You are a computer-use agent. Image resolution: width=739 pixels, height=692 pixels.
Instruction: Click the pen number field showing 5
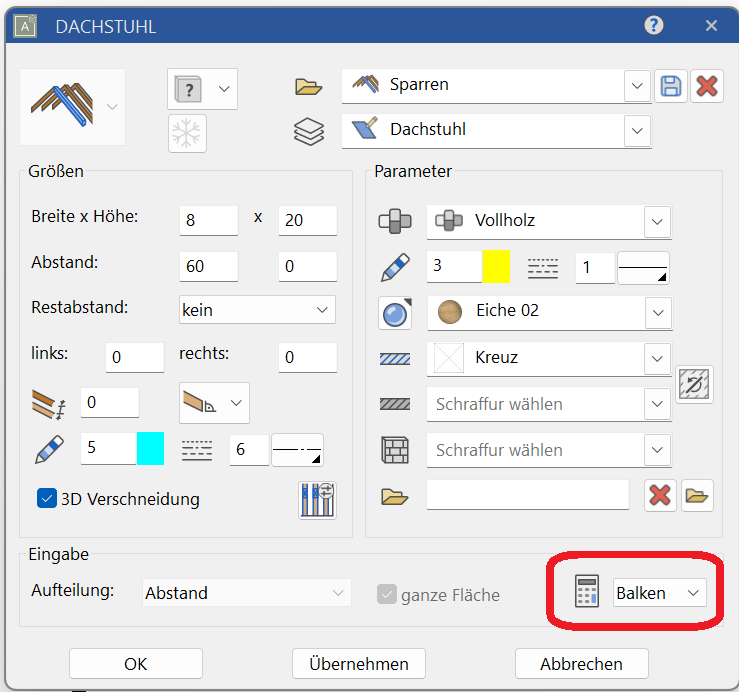(x=109, y=448)
